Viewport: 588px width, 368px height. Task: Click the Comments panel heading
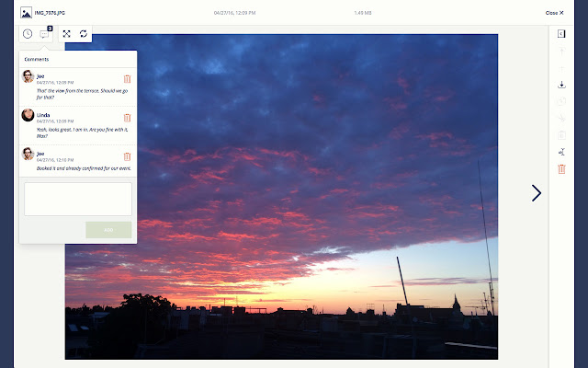click(x=37, y=59)
